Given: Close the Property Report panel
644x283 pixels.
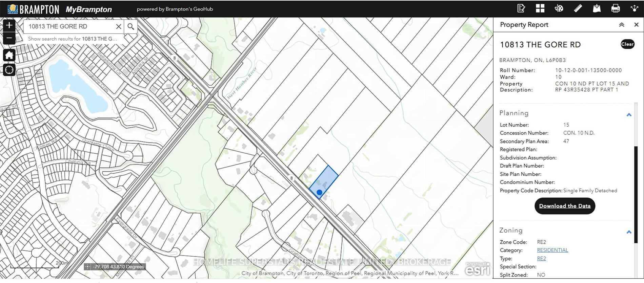Looking at the screenshot, I should 636,25.
